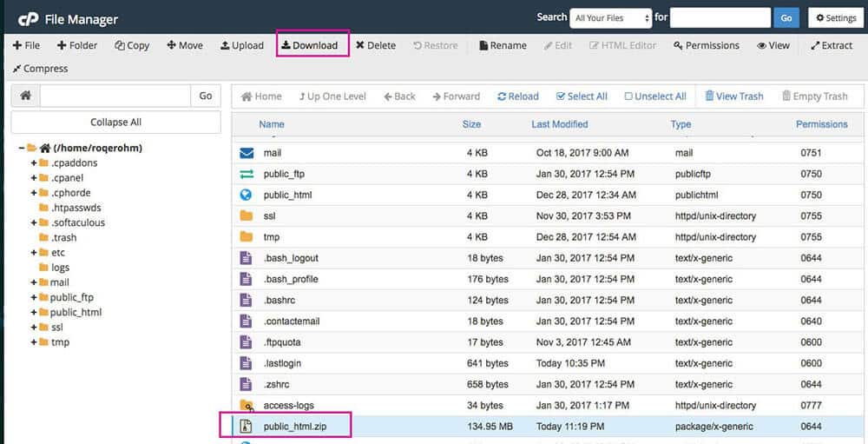Click the home icon beside path field
The width and height of the screenshot is (868, 444).
click(26, 96)
